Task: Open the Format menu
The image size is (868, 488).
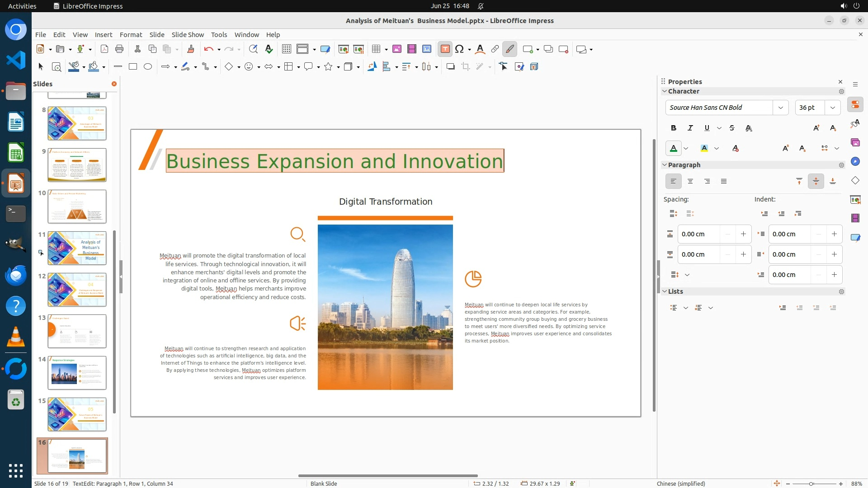Action: coord(131,35)
